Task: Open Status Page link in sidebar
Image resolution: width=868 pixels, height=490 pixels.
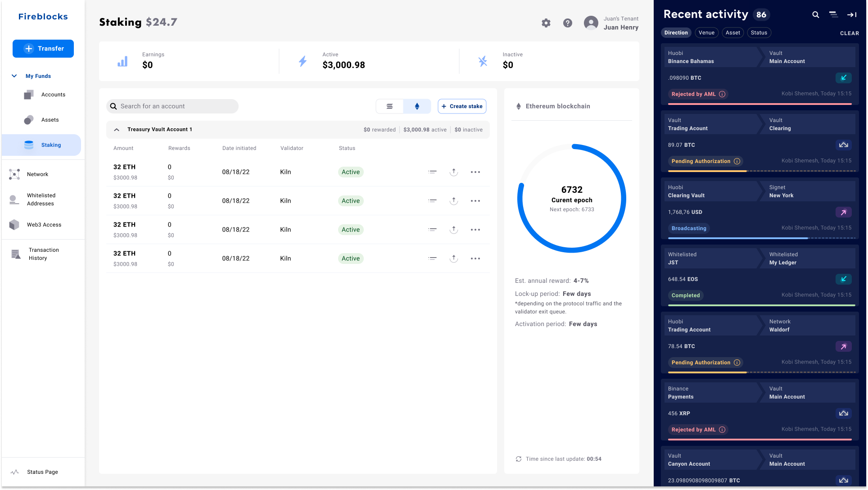Action: click(x=34, y=472)
